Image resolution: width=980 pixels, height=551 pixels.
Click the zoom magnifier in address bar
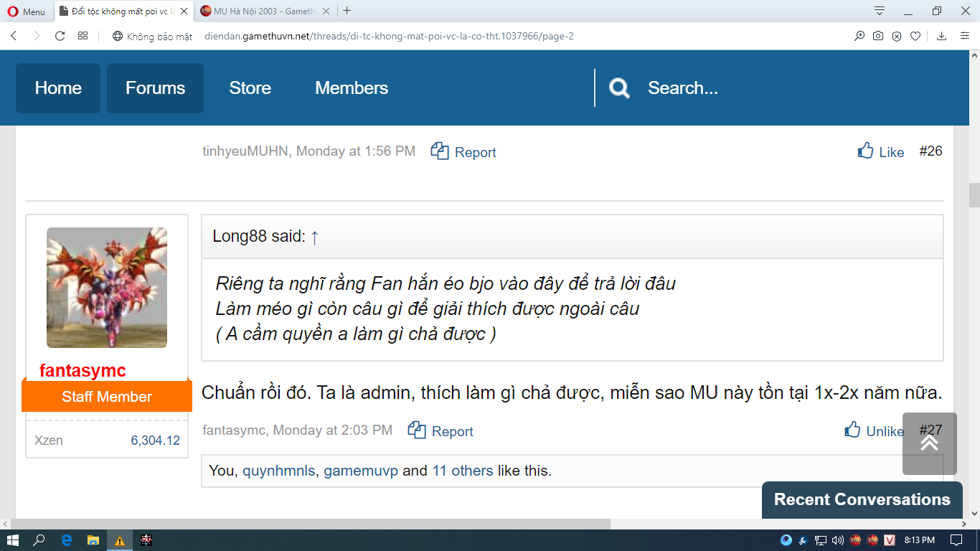859,36
